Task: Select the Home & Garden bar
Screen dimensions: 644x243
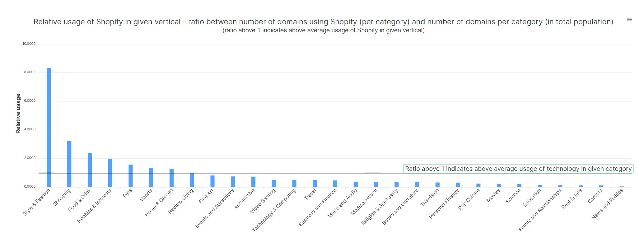Action: (x=171, y=178)
